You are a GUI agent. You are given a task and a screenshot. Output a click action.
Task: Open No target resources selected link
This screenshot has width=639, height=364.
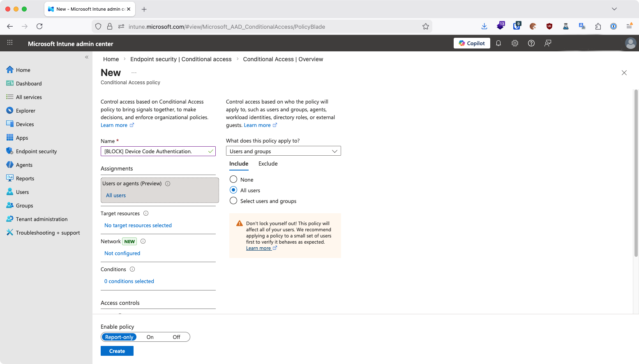click(x=138, y=225)
